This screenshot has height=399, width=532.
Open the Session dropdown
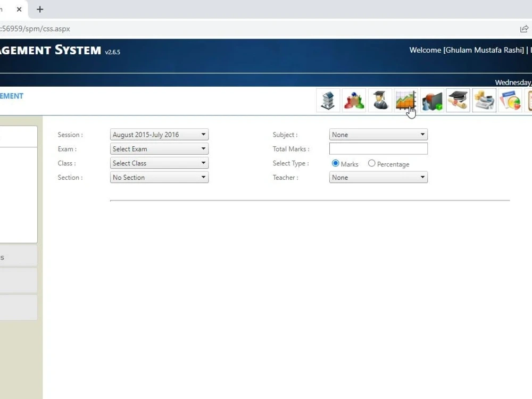[159, 135]
